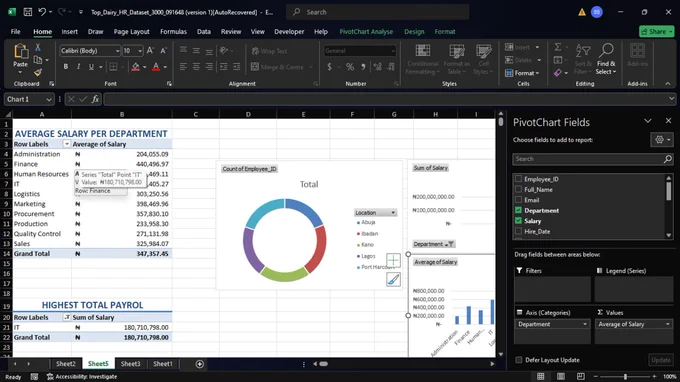Click the Format Painter brush icon
Viewport: 680px width, 382px height.
pos(38,72)
